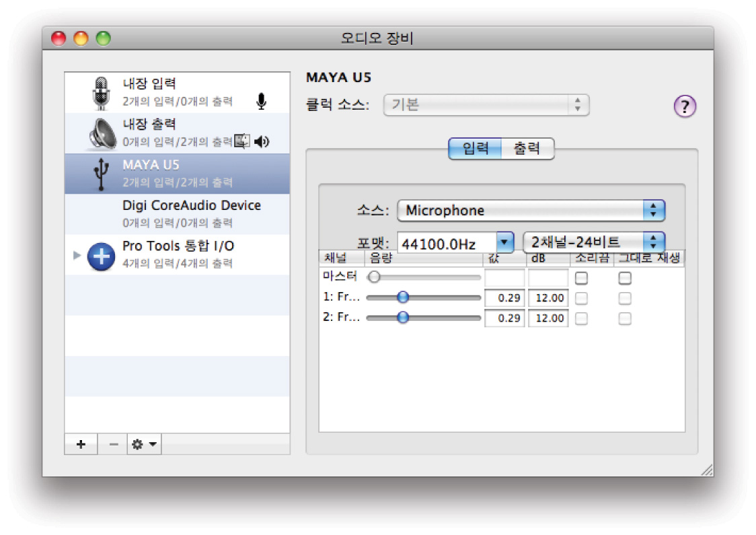This screenshot has height=535, width=756.
Task: Click the system alert sound output indicator
Action: (242, 141)
